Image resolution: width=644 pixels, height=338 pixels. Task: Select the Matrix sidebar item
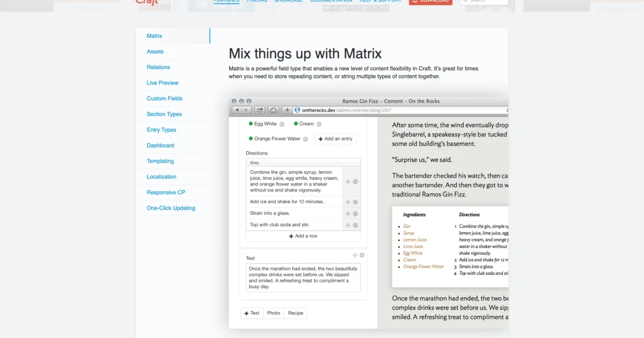[172, 36]
